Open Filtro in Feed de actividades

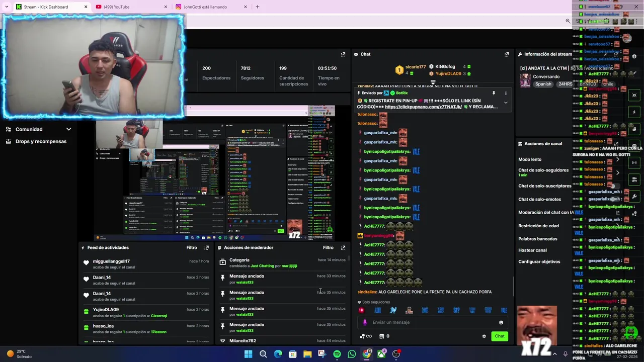tap(192, 247)
